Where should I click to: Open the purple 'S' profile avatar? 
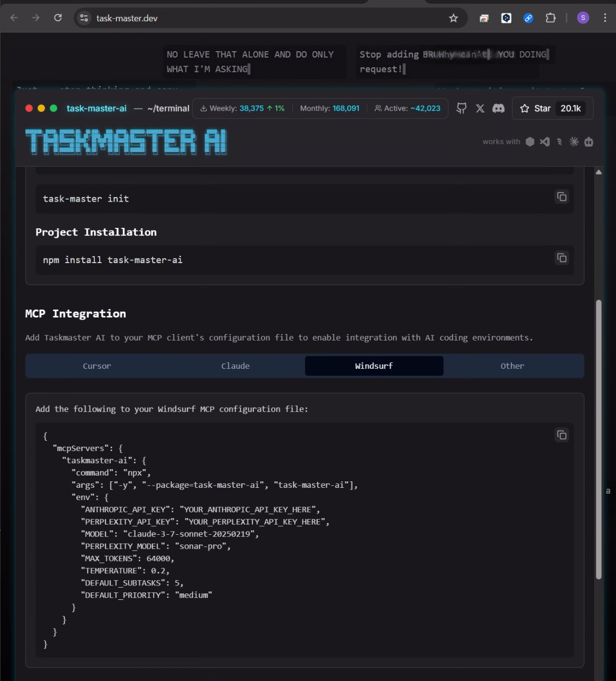pos(583,18)
